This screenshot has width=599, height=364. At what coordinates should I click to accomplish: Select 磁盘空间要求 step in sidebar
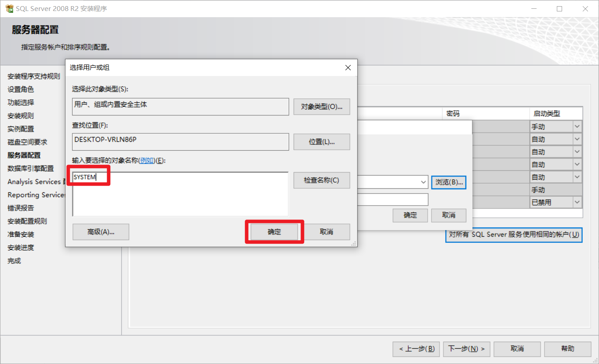[27, 142]
